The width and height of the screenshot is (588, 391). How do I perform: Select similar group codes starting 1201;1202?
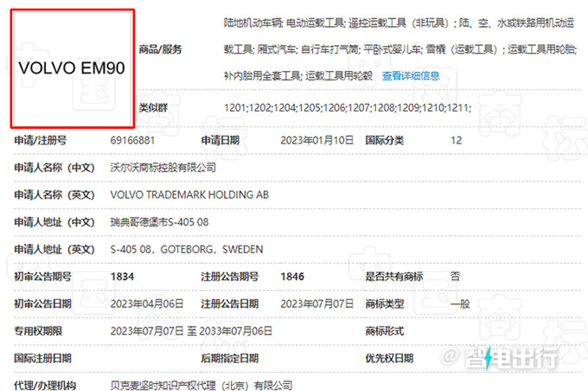click(348, 108)
